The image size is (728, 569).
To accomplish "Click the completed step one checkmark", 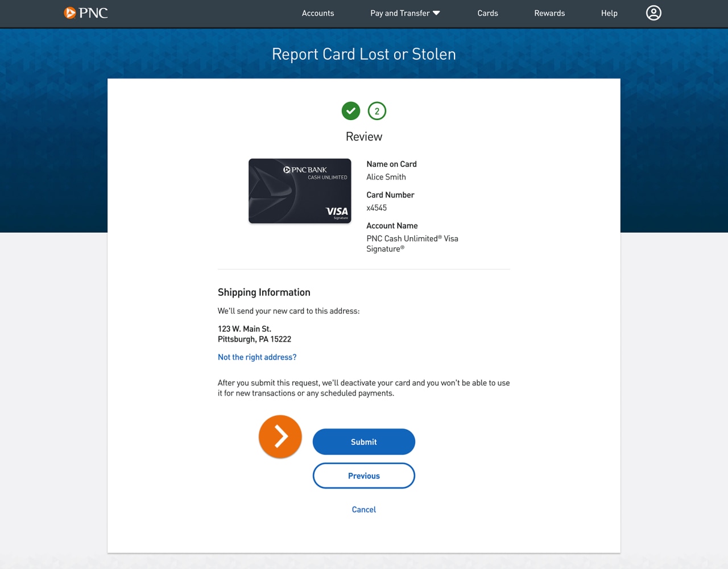I will click(351, 111).
